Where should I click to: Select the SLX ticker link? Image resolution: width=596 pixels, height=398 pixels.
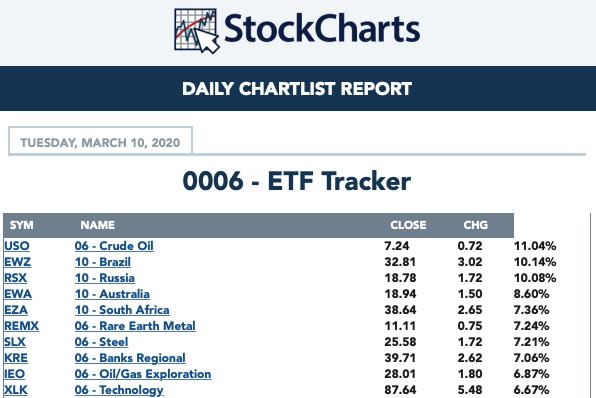[x=15, y=342]
